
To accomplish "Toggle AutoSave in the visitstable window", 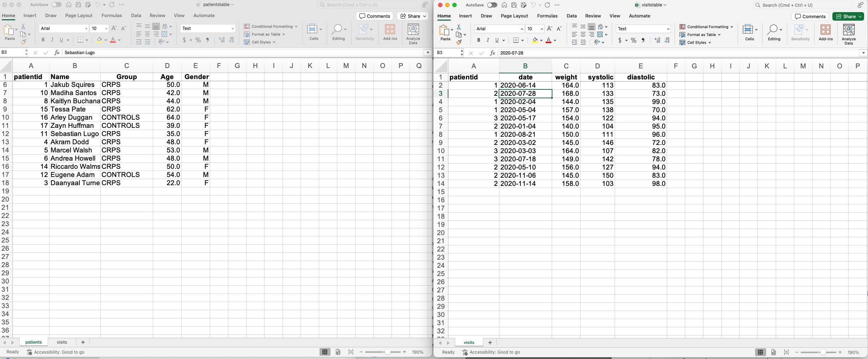I will pos(492,5).
